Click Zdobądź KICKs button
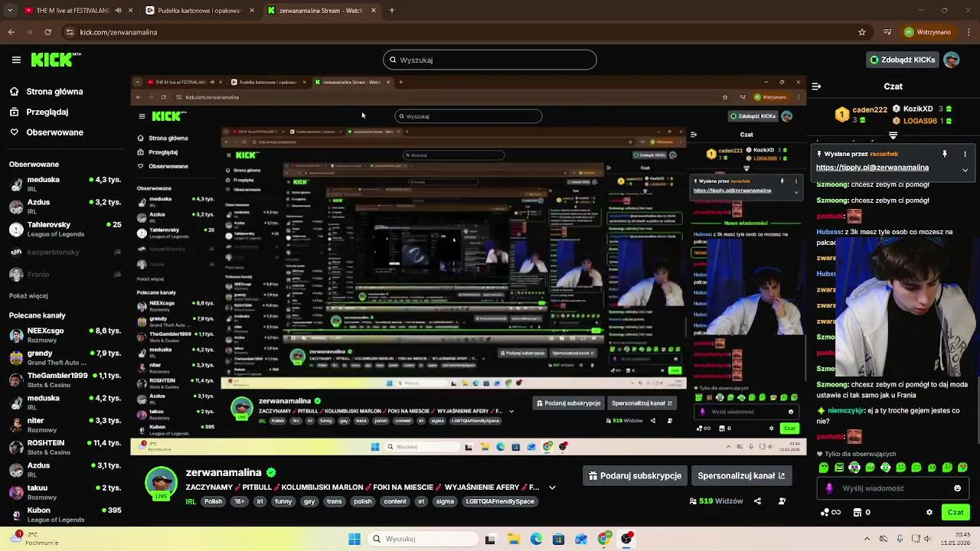Image resolution: width=980 pixels, height=551 pixels. tap(902, 60)
